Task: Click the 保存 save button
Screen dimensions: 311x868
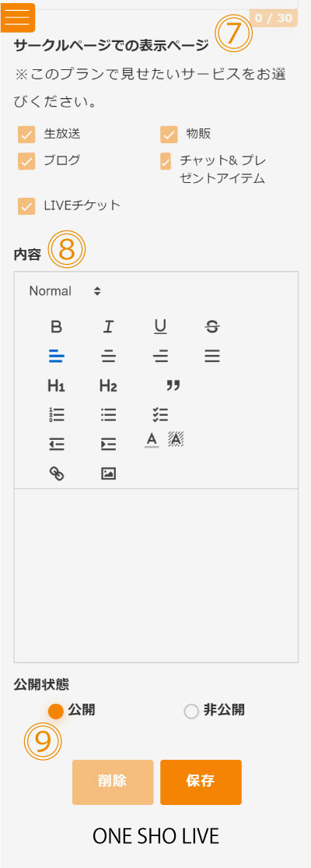Action: click(201, 782)
